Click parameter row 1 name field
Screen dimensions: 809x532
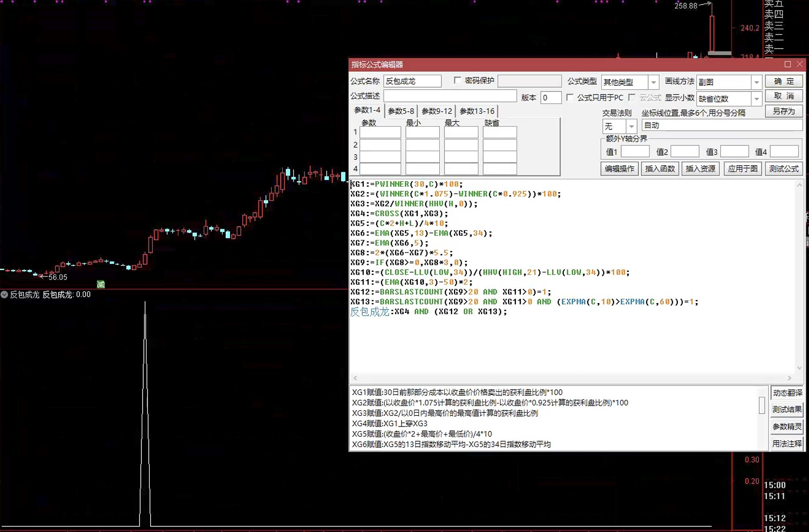point(380,132)
